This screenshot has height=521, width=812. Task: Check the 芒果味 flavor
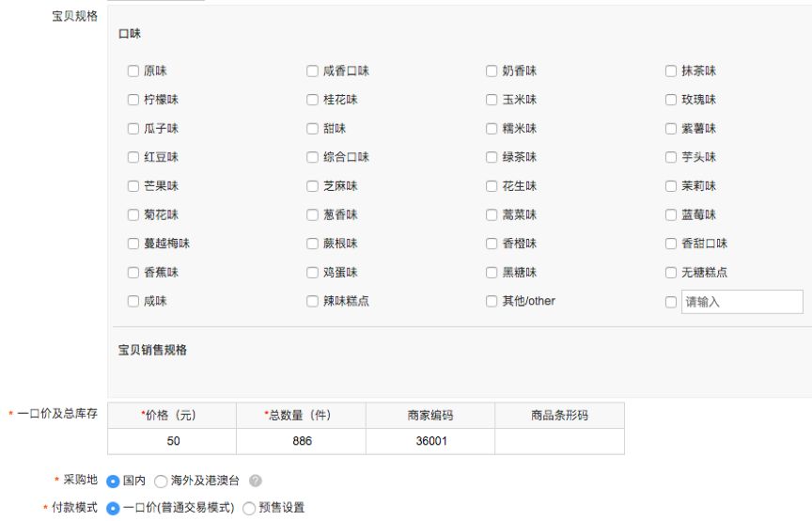(x=133, y=186)
